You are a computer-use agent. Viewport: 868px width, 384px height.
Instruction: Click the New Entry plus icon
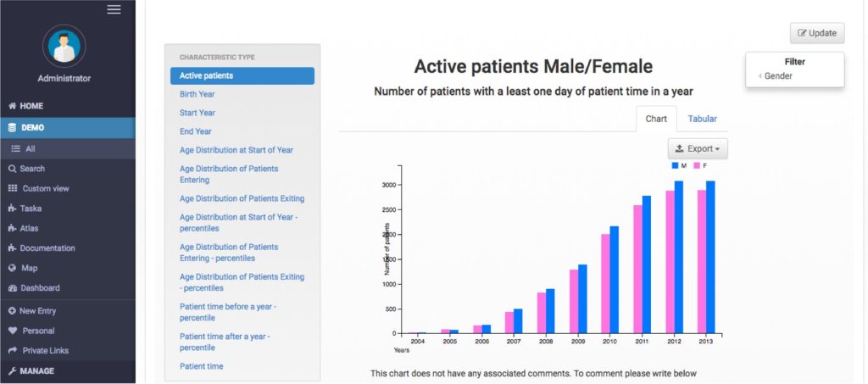(x=13, y=311)
